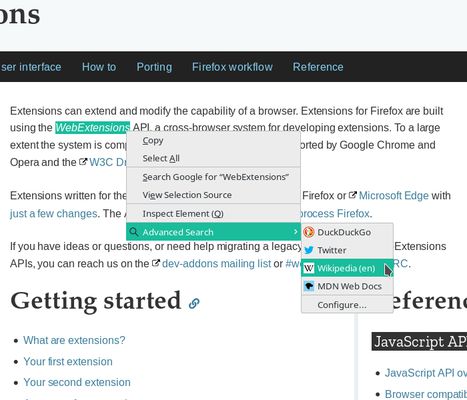Click the Advanced Search magnifier icon

coord(134,232)
